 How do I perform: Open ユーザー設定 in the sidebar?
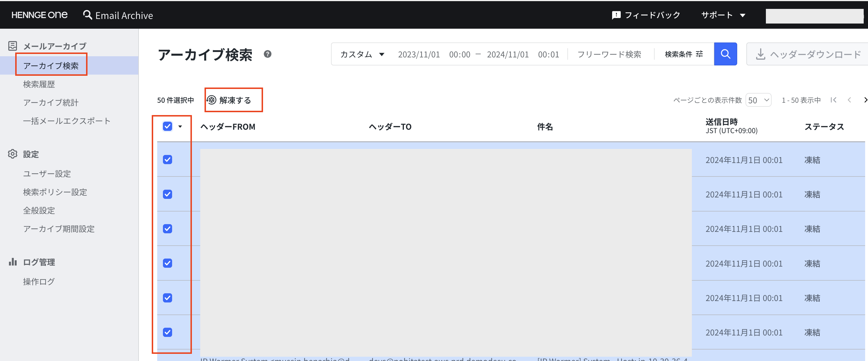[47, 174]
